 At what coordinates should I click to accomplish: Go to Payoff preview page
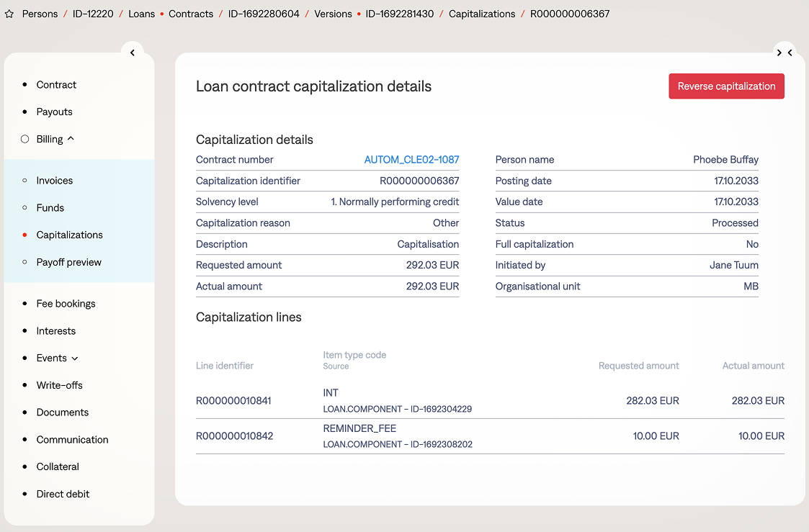pyautogui.click(x=69, y=262)
